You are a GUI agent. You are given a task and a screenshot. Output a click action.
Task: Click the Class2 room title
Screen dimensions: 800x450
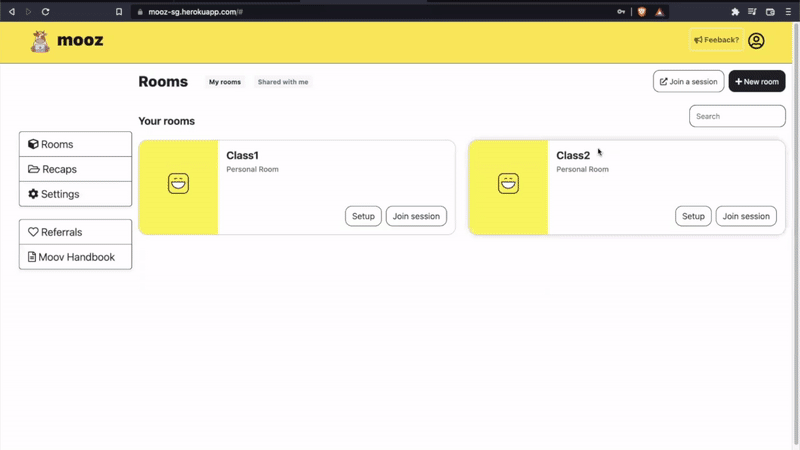(x=573, y=155)
